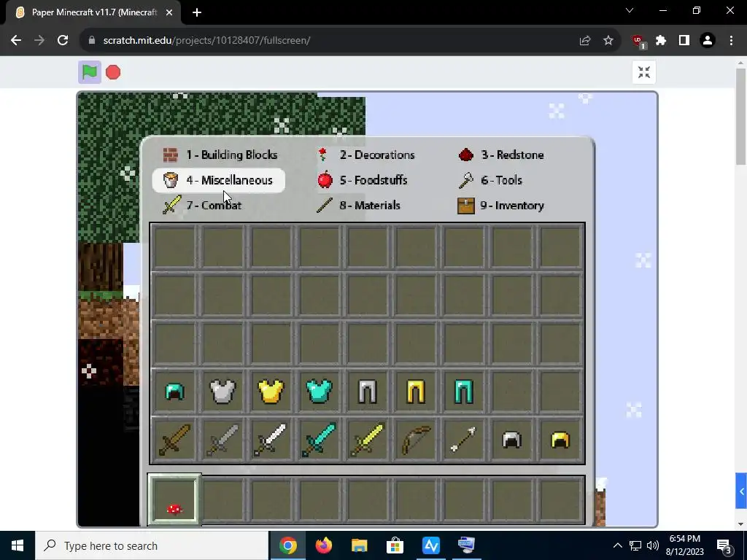Open uBlock Origin extension
The width and height of the screenshot is (747, 560).
coord(638,42)
